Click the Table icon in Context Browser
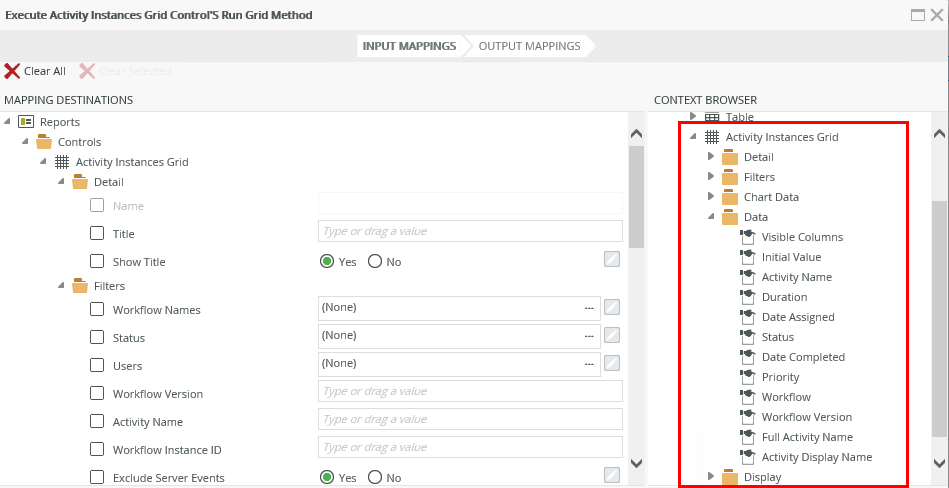This screenshot has width=949, height=488. pyautogui.click(x=712, y=117)
